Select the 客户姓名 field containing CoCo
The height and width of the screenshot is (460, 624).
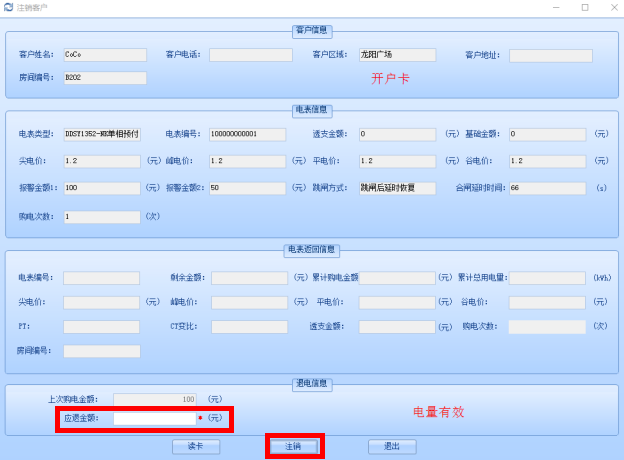coord(104,55)
